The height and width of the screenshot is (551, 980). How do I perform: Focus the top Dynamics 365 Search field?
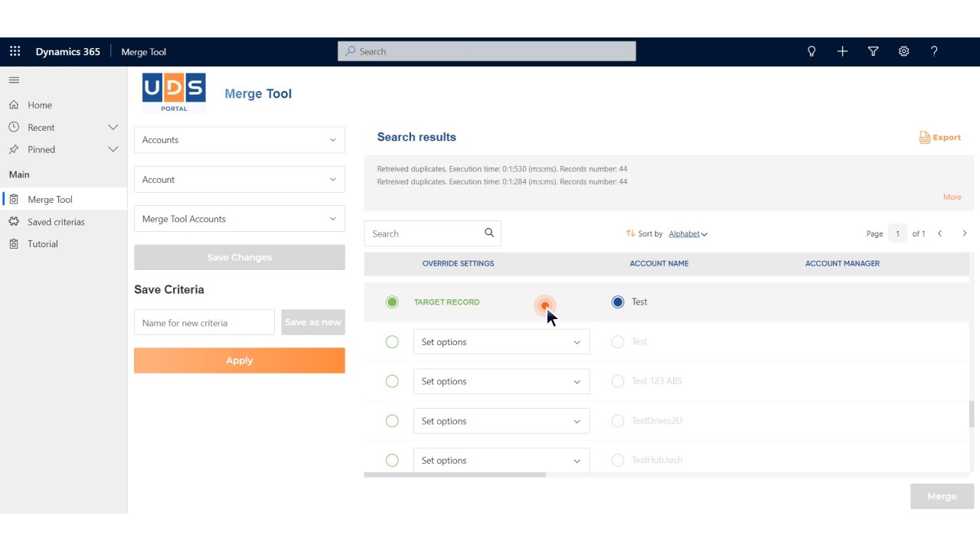pyautogui.click(x=487, y=51)
